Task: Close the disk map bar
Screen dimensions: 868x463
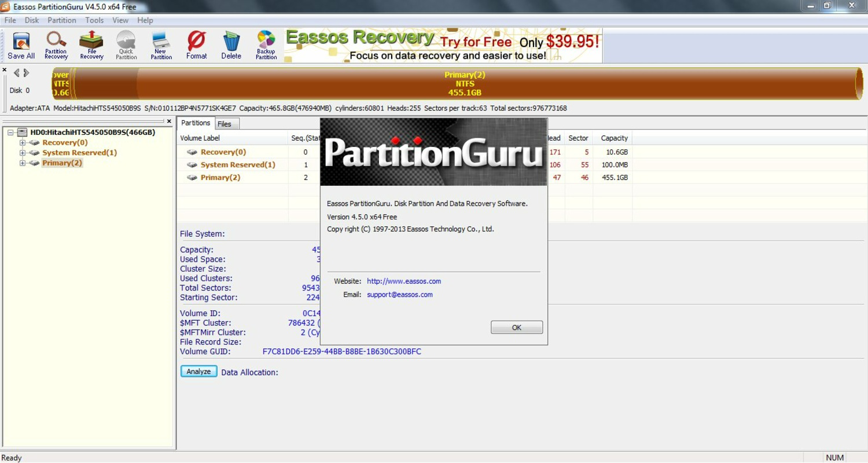Action: (x=5, y=70)
